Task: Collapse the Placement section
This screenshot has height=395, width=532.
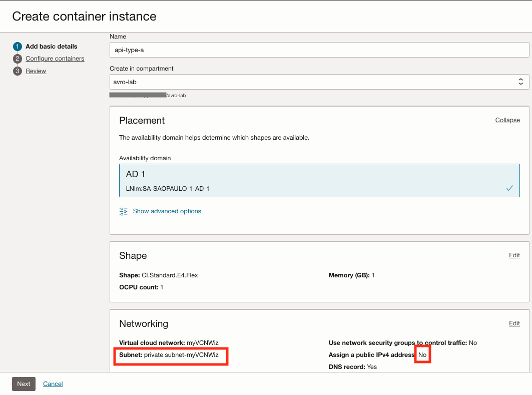Action: pos(507,120)
